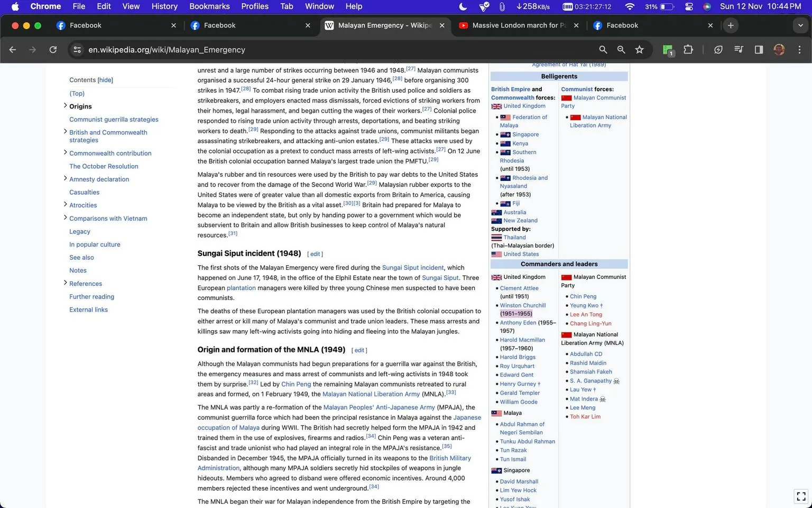Open Chrome's three-dot menu
This screenshot has height=508, width=812.
pyautogui.click(x=800, y=49)
